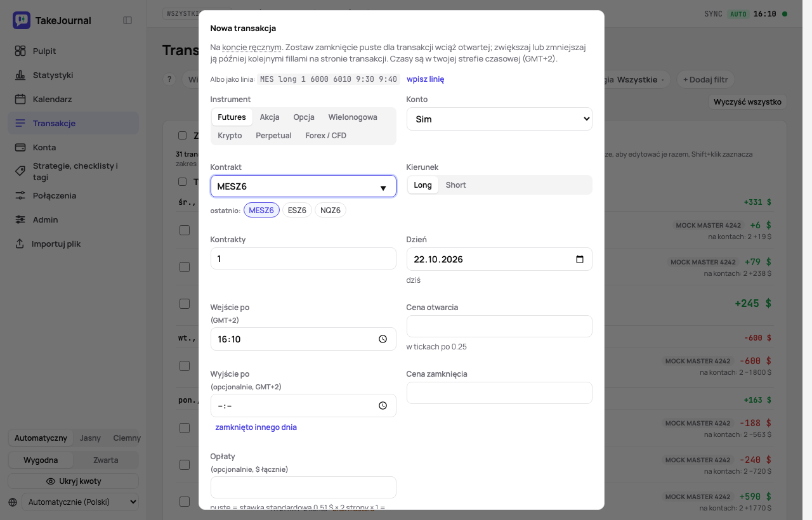This screenshot has height=520, width=812.
Task: Click the Kontrakty quantity field
Action: [303, 259]
